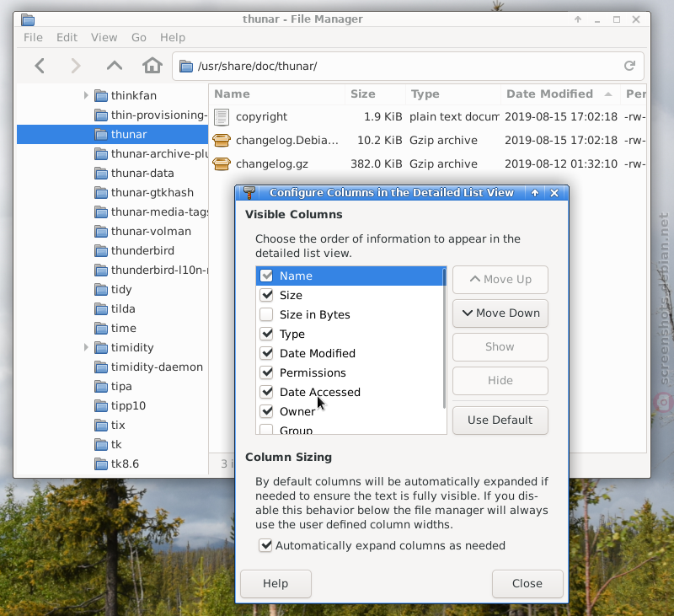674x616 pixels.
Task: Select the tk folder in the tree
Action: point(116,444)
